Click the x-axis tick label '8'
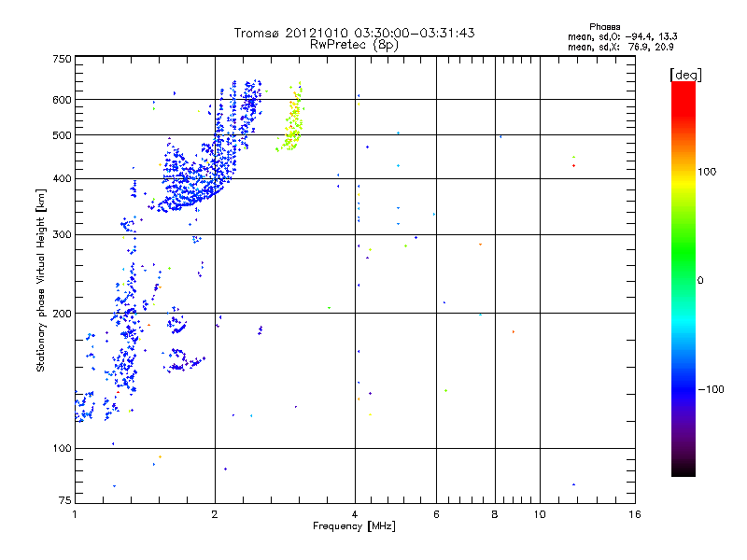Viewport: 747px width, 560px height. pyautogui.click(x=495, y=514)
